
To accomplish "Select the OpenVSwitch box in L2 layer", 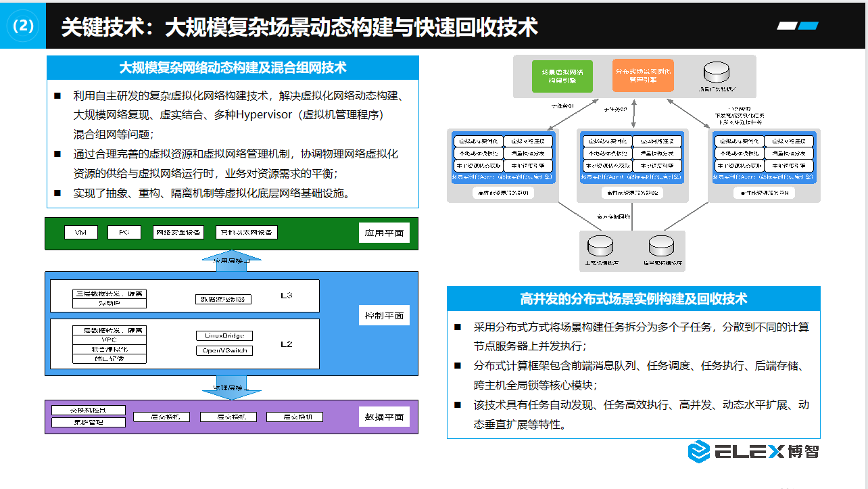I will click(x=224, y=350).
